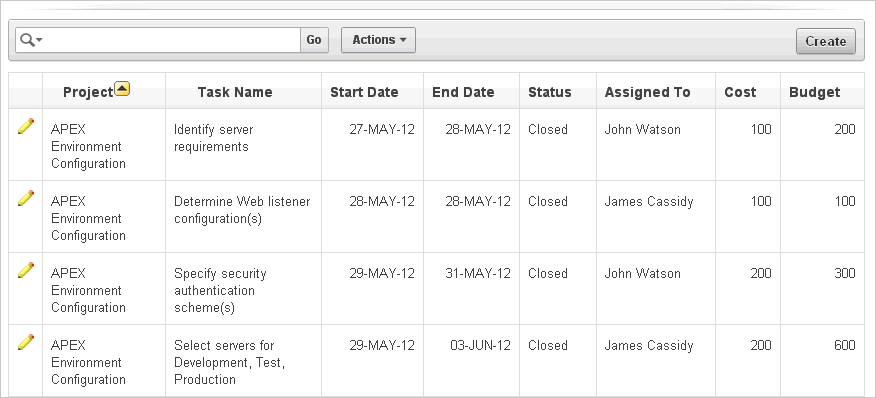
Task: Focus the search text field
Action: pos(172,40)
